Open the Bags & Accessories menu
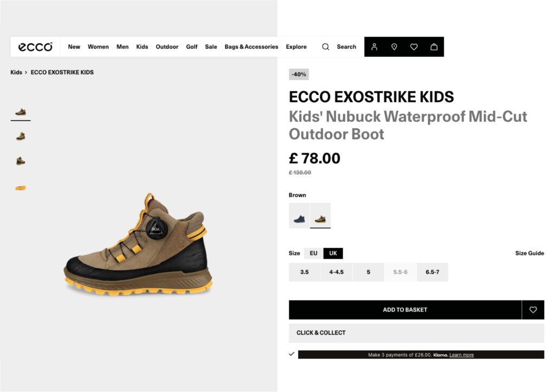 click(251, 47)
